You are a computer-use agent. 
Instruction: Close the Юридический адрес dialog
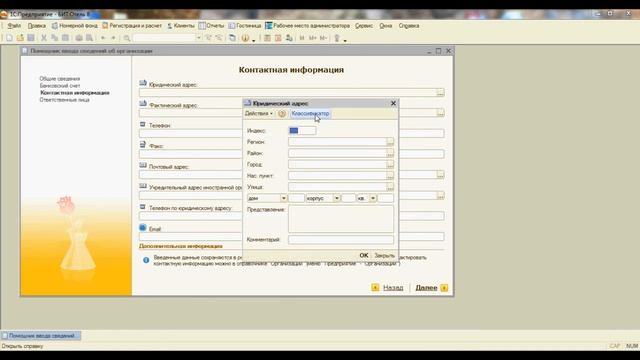point(393,104)
